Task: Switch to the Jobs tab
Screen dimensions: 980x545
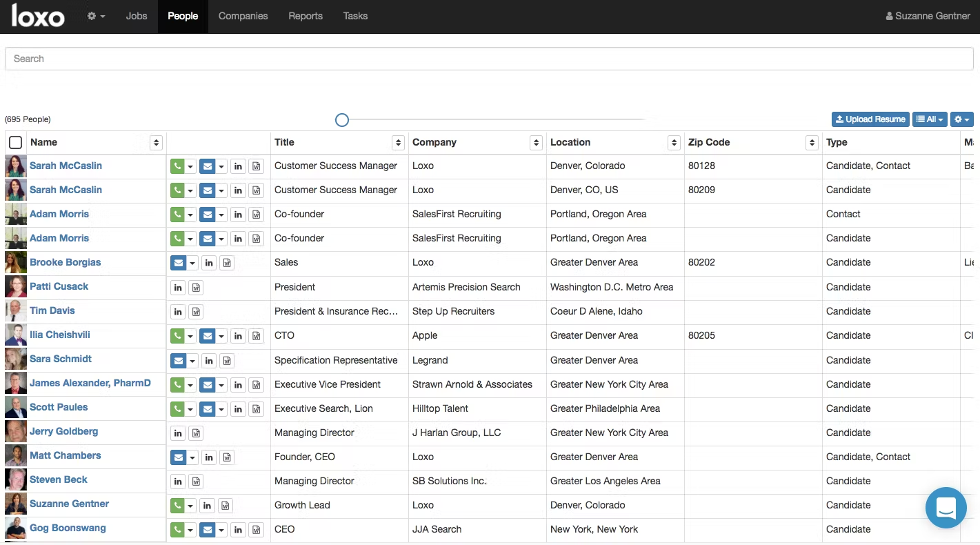Action: pos(137,16)
